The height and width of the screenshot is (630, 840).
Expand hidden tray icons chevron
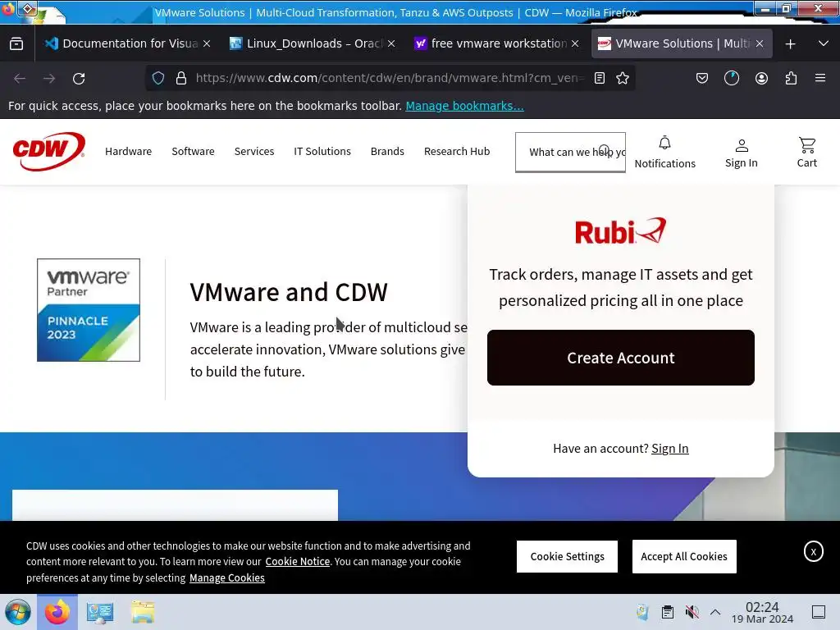coord(715,612)
